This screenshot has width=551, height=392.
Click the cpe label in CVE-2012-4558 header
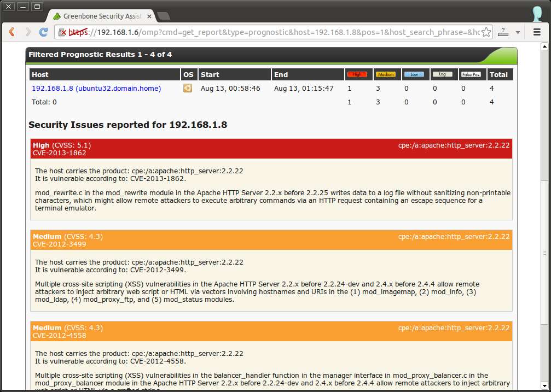coord(454,327)
